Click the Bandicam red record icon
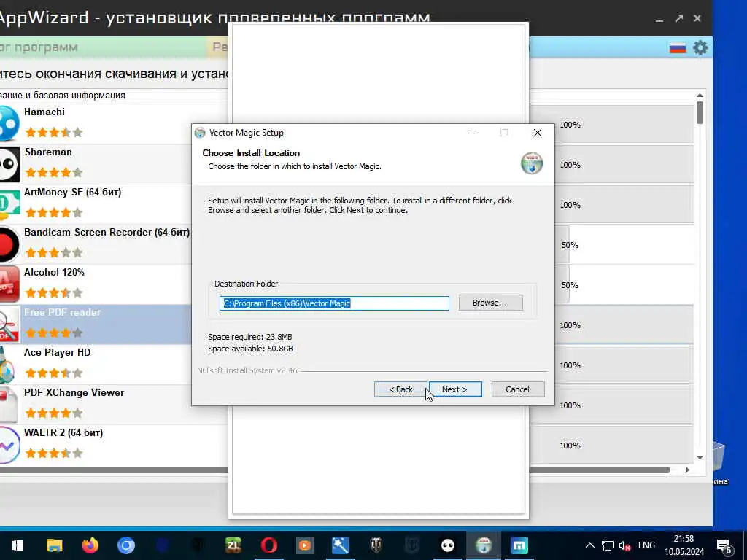Screen dimensions: 747x560 click(x=9, y=244)
